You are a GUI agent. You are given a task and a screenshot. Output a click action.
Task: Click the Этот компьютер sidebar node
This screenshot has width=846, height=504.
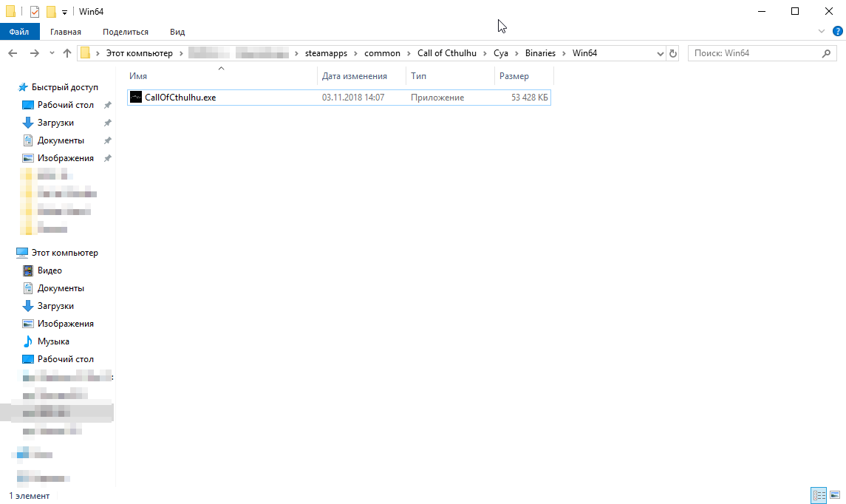(65, 253)
